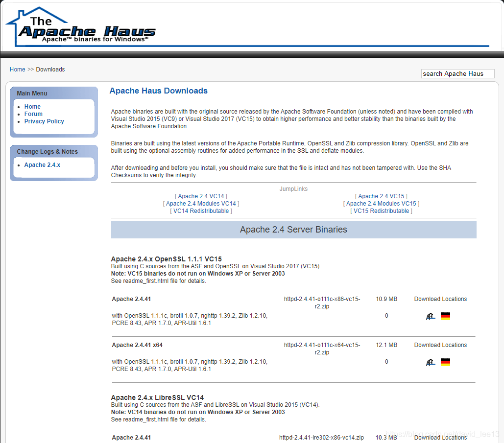This screenshot has width=504, height=443.
Task: Click the JumpLinks label
Action: pos(293,188)
